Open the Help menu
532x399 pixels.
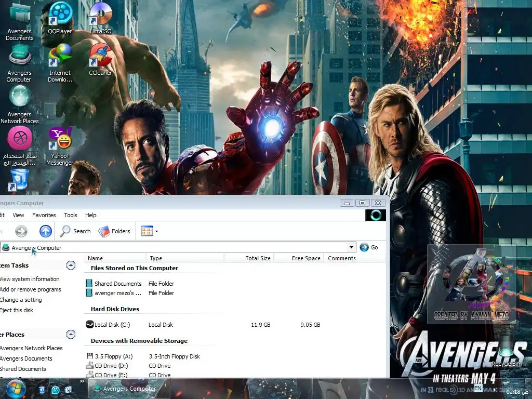pos(90,215)
